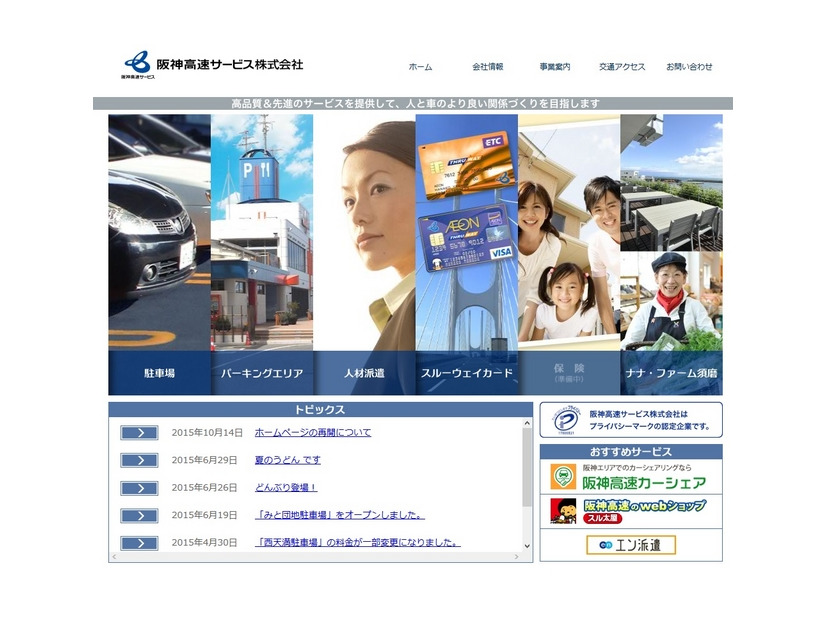
Task: Click the 阪神高速カーシェア service link
Action: pyautogui.click(x=645, y=481)
